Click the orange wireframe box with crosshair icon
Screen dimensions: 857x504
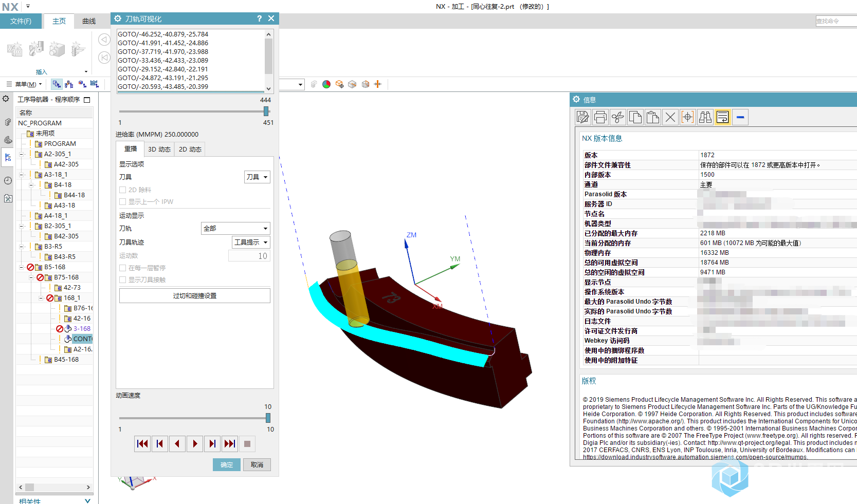pyautogui.click(x=339, y=84)
